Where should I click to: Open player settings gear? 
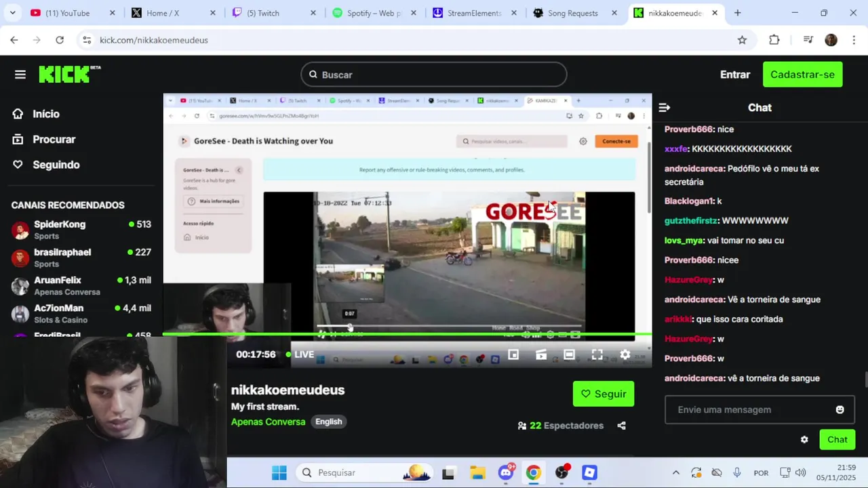point(625,354)
